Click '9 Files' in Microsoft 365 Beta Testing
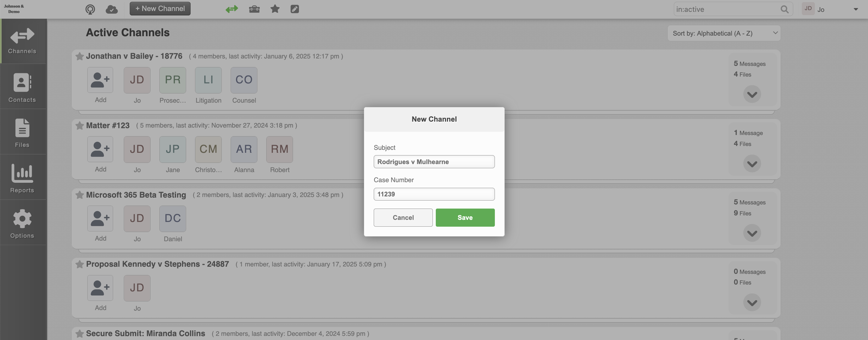868x340 pixels. (x=742, y=213)
